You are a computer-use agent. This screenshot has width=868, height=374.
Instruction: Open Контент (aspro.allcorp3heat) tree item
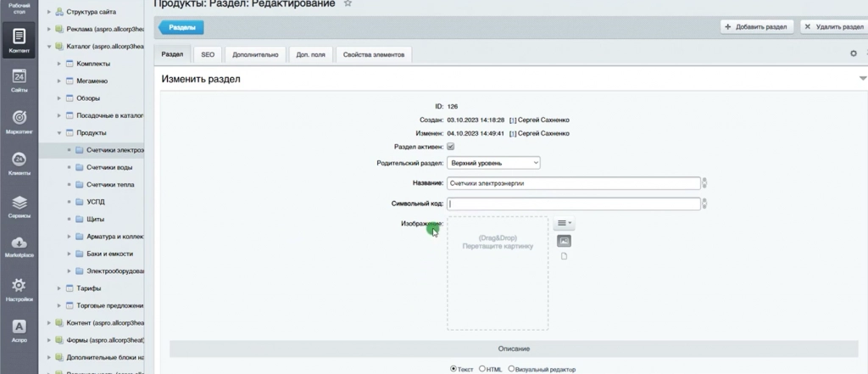105,322
